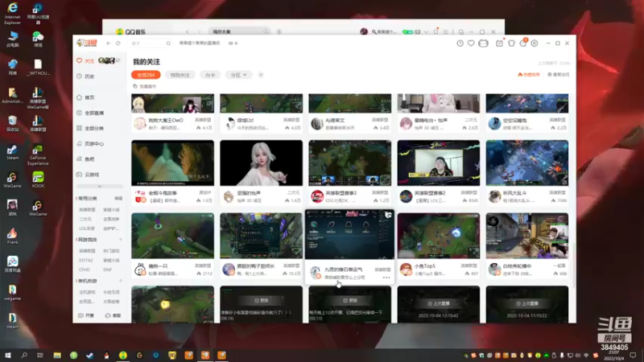Image resolution: width=644 pixels, height=362 pixels.
Task: Open the white-haired girl stream thumbnail
Action: [x=261, y=163]
